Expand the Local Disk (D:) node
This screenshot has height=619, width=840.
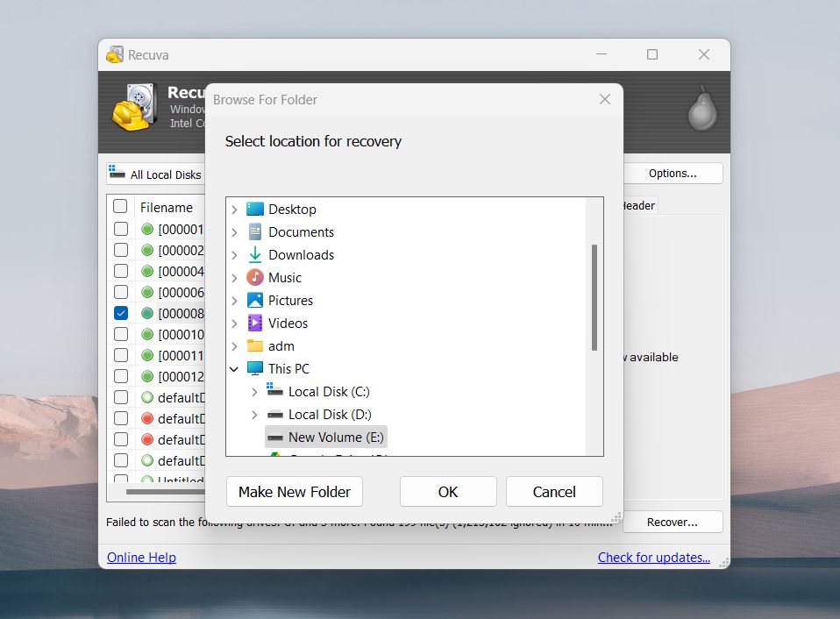tap(254, 415)
